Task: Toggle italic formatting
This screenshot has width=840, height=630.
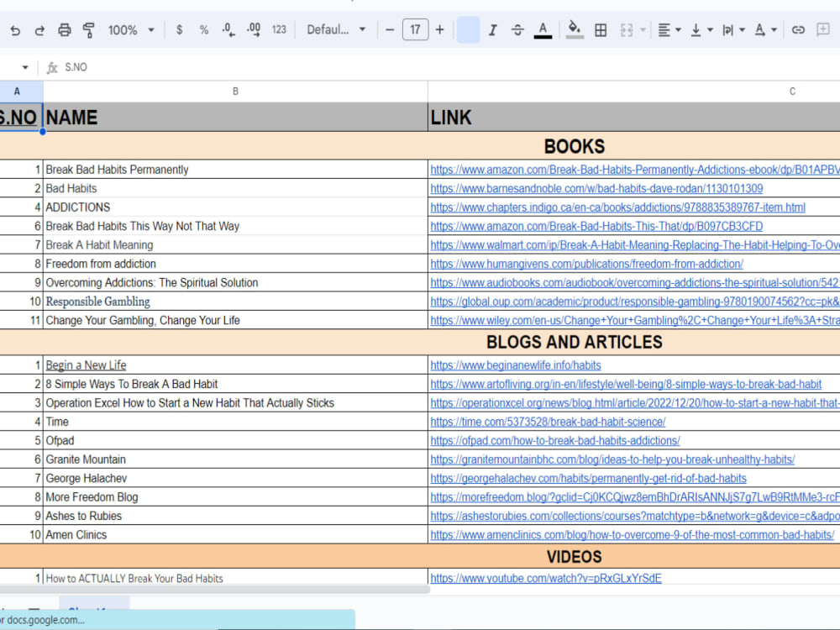Action: 492,30
